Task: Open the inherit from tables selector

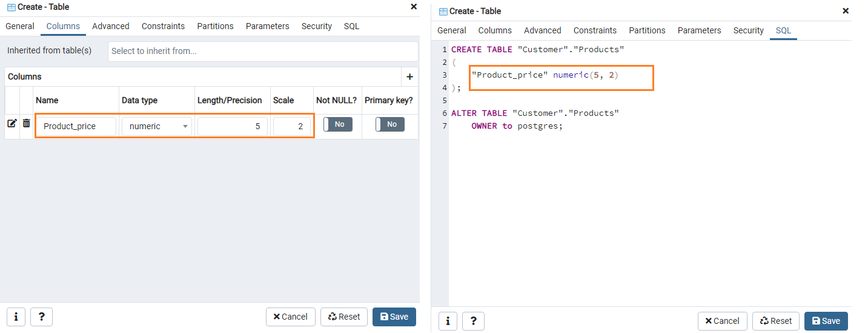Action: 263,51
